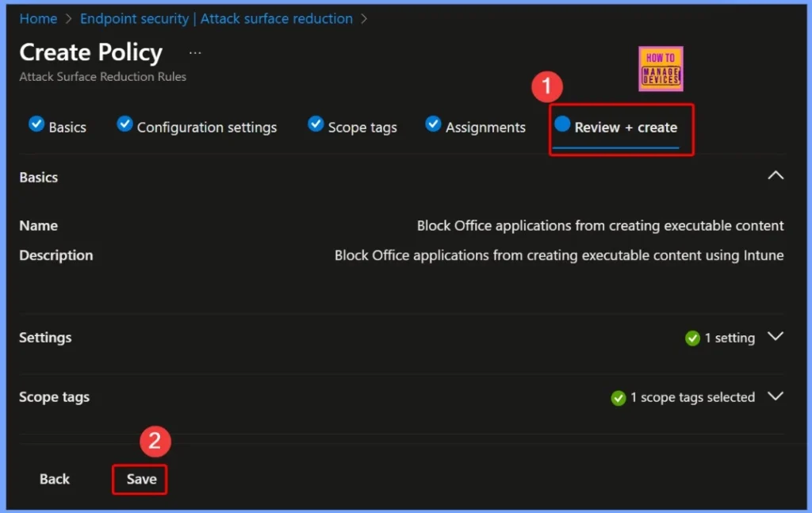Image resolution: width=812 pixels, height=513 pixels.
Task: Open the Assignments tab
Action: click(x=487, y=126)
